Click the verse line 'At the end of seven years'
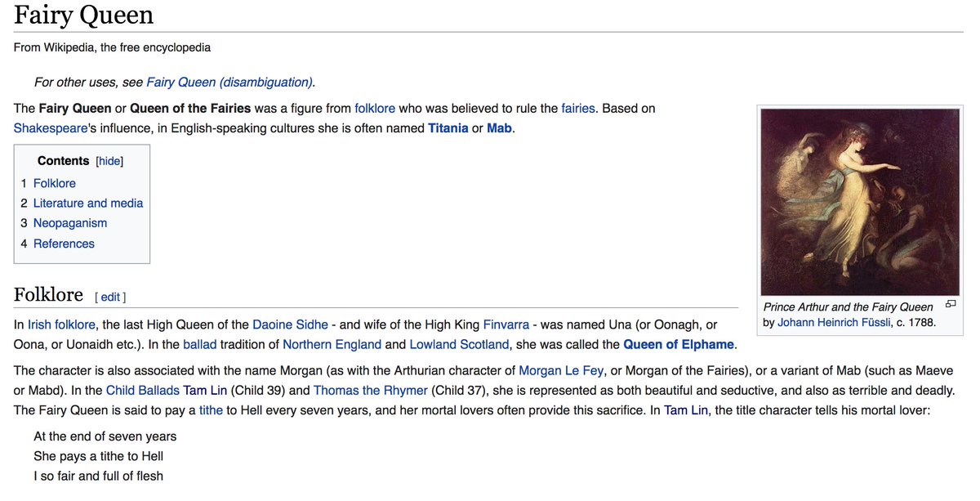Viewport: 980px width, 501px height. click(x=105, y=436)
